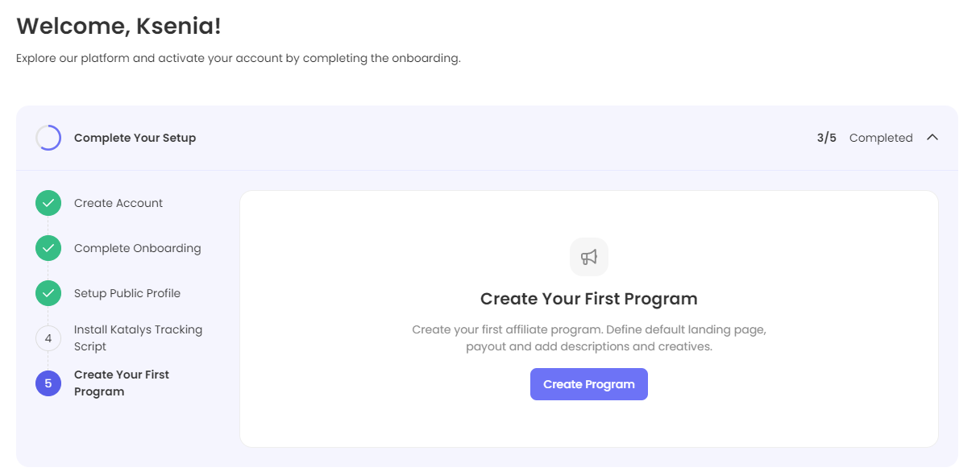980x476 pixels.
Task: Select the step 4 number circle
Action: (x=48, y=338)
